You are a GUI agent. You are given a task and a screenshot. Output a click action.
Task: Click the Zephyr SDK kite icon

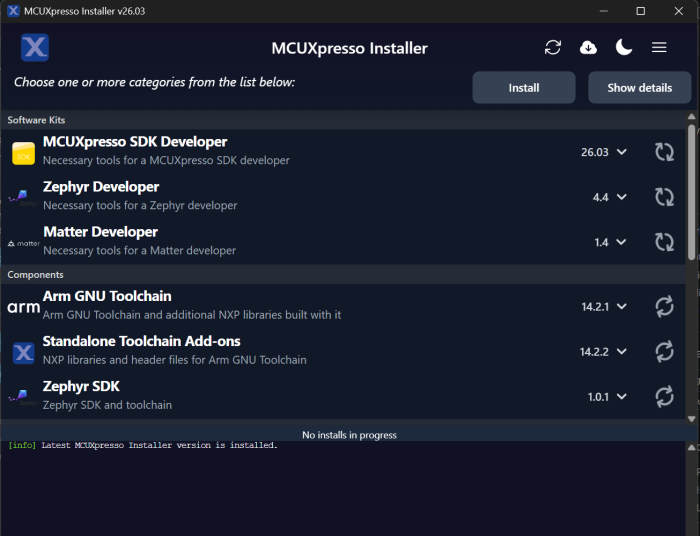point(22,396)
